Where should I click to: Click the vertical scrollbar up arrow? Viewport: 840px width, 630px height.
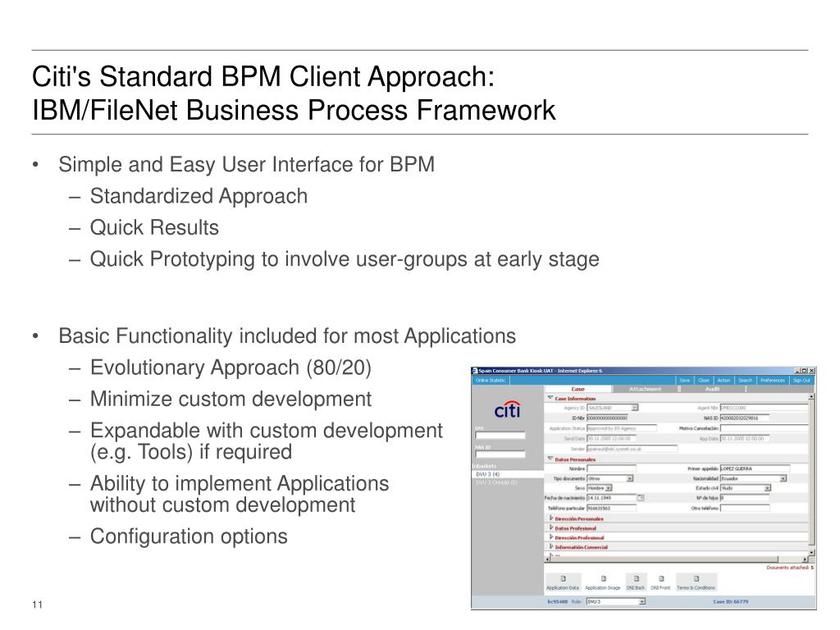click(811, 396)
